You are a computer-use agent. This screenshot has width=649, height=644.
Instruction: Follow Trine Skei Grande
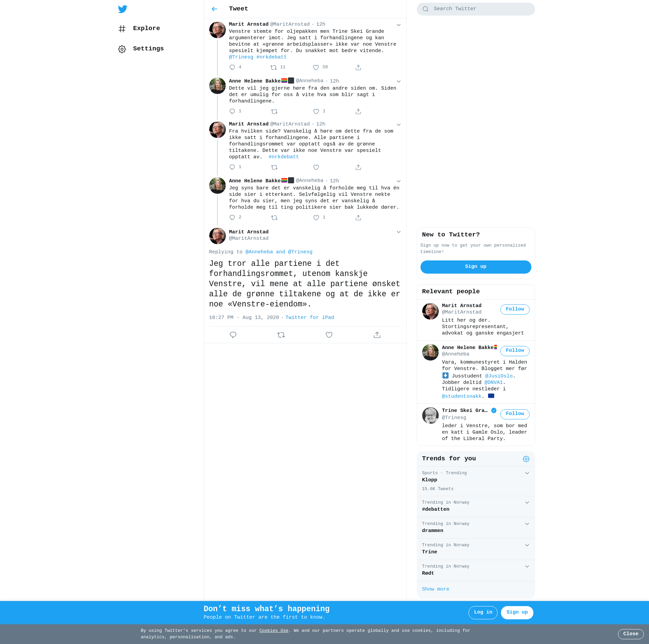pos(514,414)
